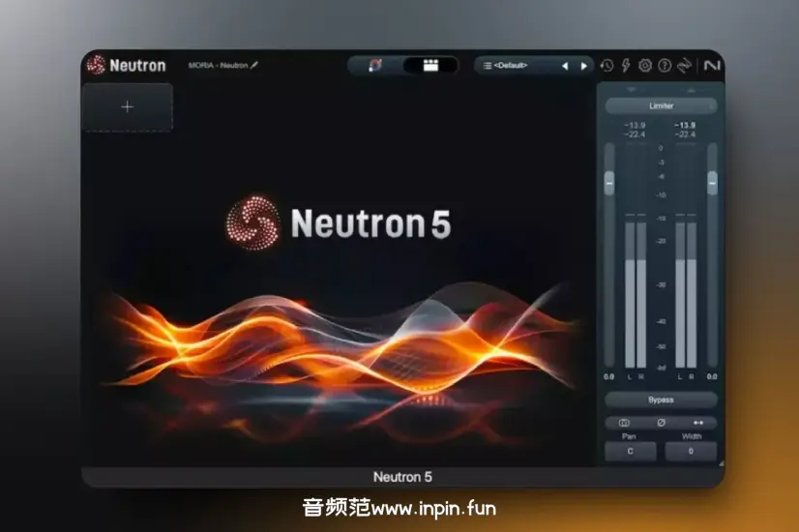799x532 pixels.
Task: Toggle the Limiter button
Action: pyautogui.click(x=661, y=105)
